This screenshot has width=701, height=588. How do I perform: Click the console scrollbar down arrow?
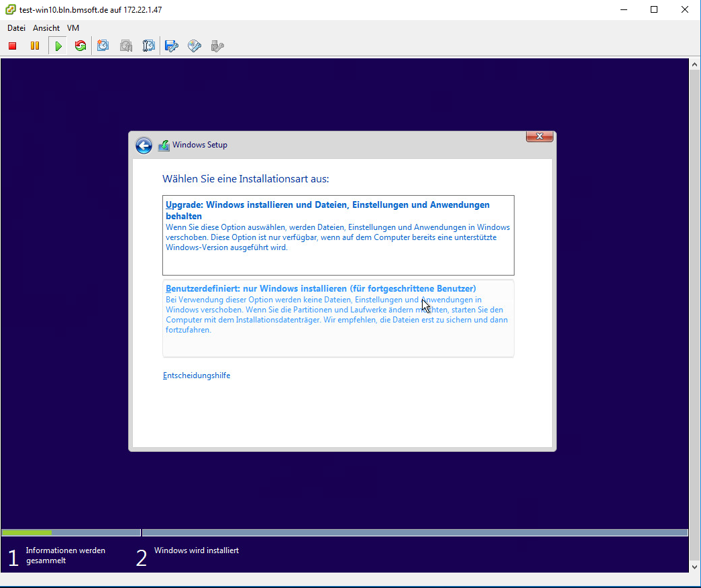[694, 567]
